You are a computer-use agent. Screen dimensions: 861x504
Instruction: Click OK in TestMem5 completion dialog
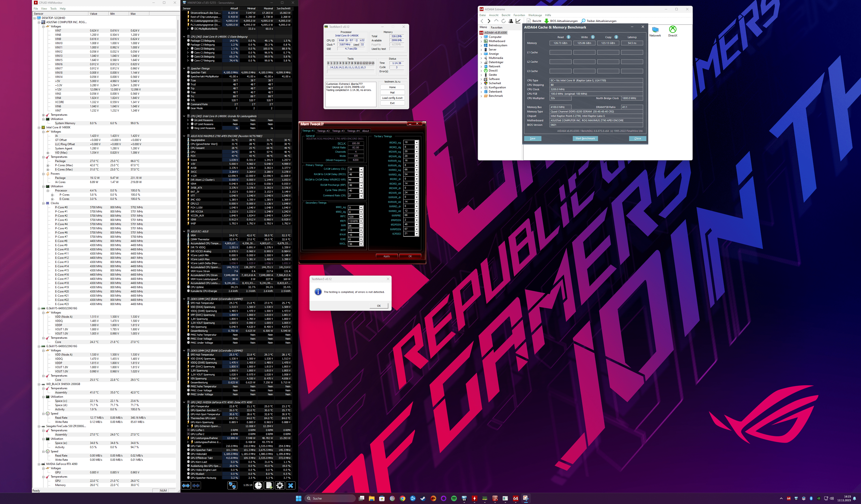pos(378,306)
